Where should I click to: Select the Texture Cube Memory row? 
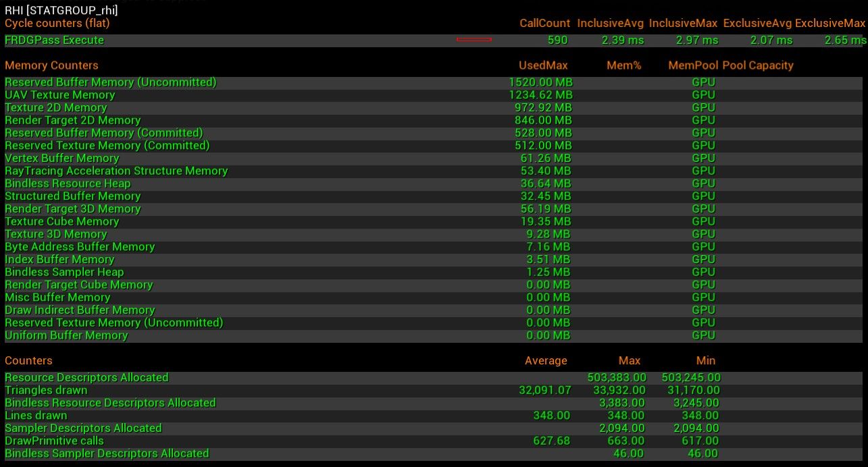click(x=434, y=221)
